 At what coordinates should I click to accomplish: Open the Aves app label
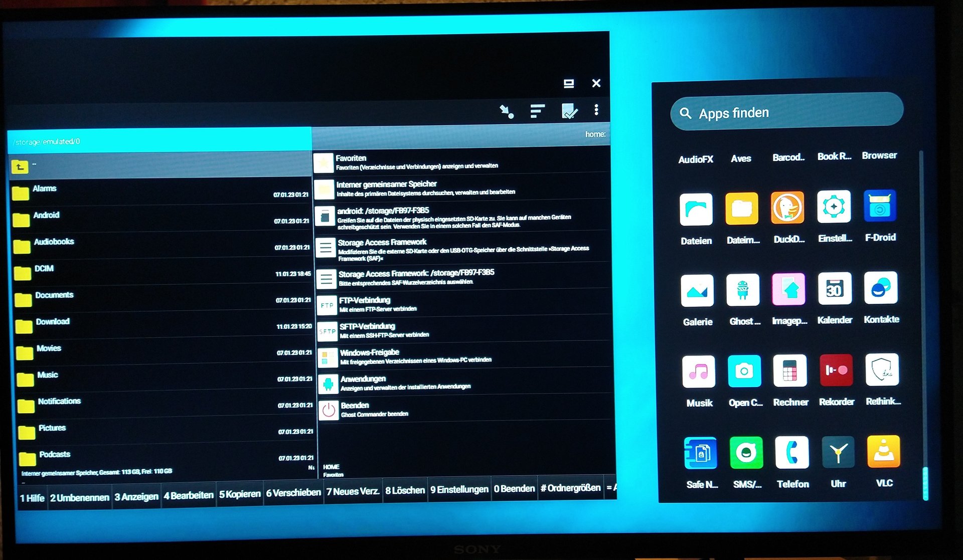(x=741, y=158)
